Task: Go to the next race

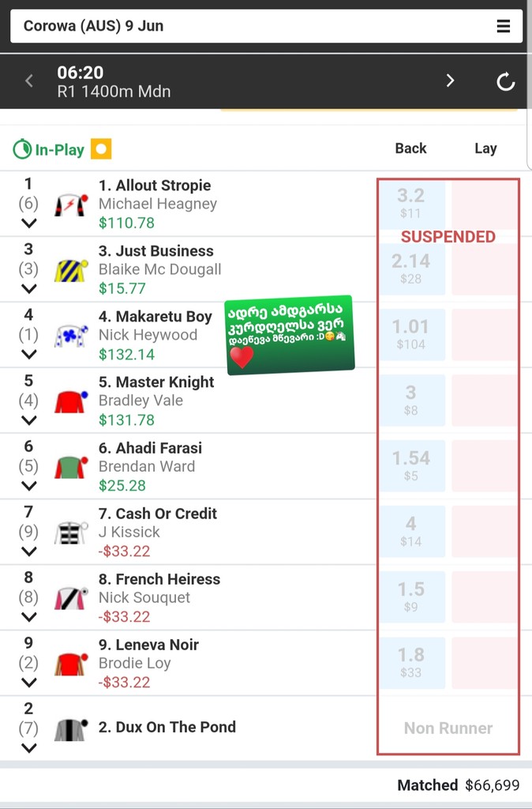Action: tap(450, 81)
